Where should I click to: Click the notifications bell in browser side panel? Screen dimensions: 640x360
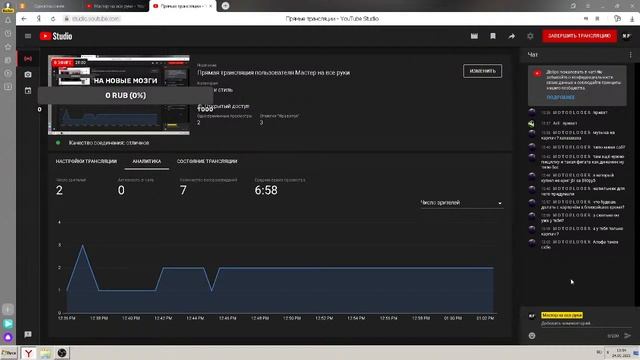click(8, 20)
